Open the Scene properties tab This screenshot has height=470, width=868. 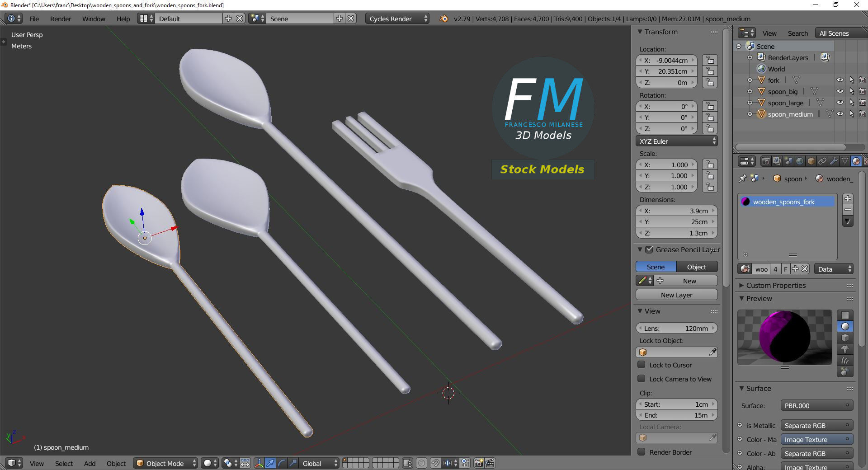(788, 161)
